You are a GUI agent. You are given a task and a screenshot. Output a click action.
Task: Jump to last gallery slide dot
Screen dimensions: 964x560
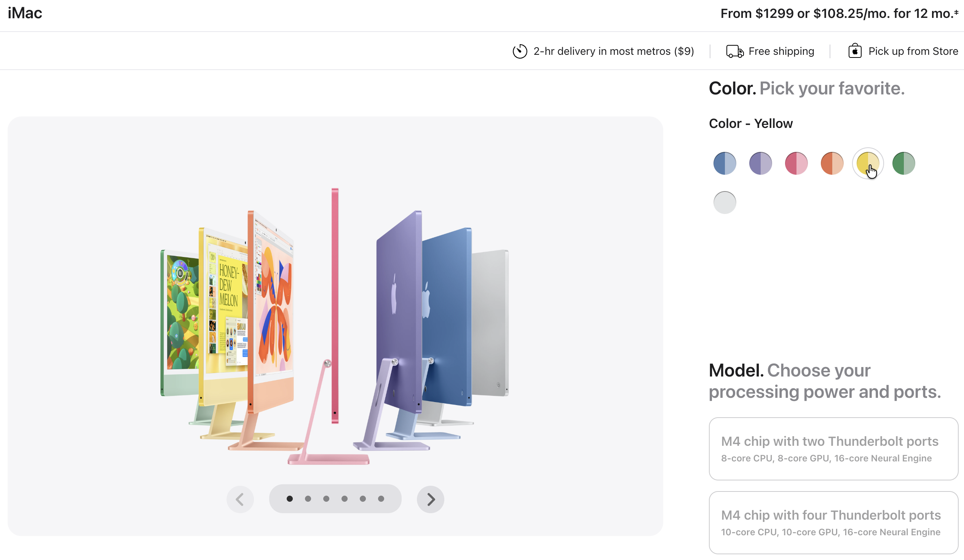[x=381, y=499]
